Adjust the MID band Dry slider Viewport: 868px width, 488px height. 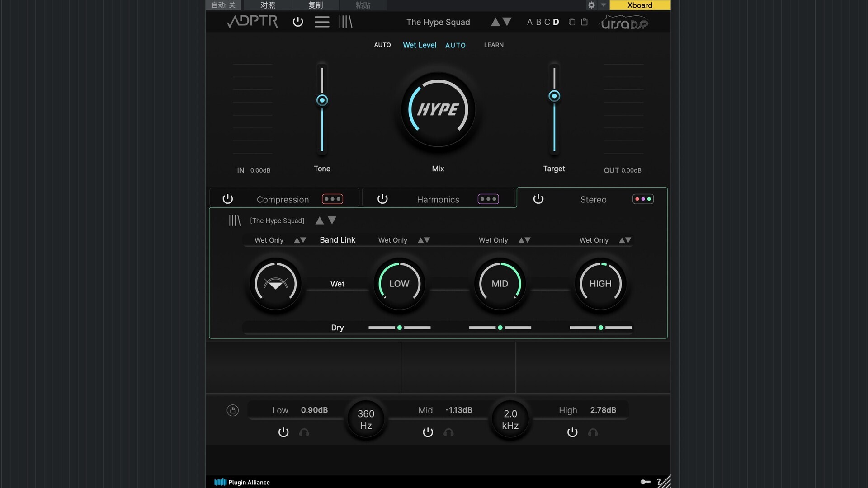(x=500, y=328)
